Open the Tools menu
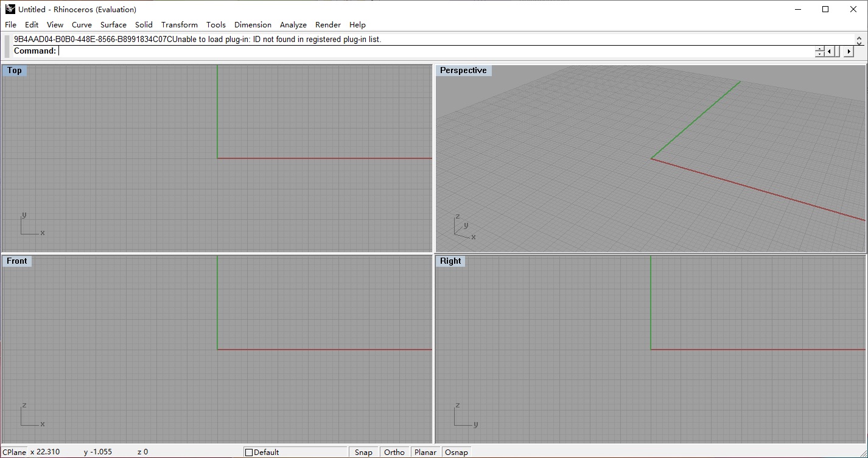Viewport: 868px width, 458px height. (216, 25)
